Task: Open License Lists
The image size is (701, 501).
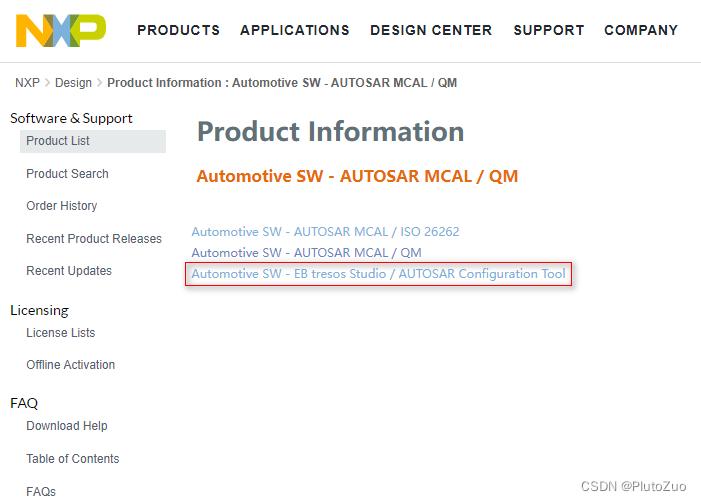Action: (61, 333)
